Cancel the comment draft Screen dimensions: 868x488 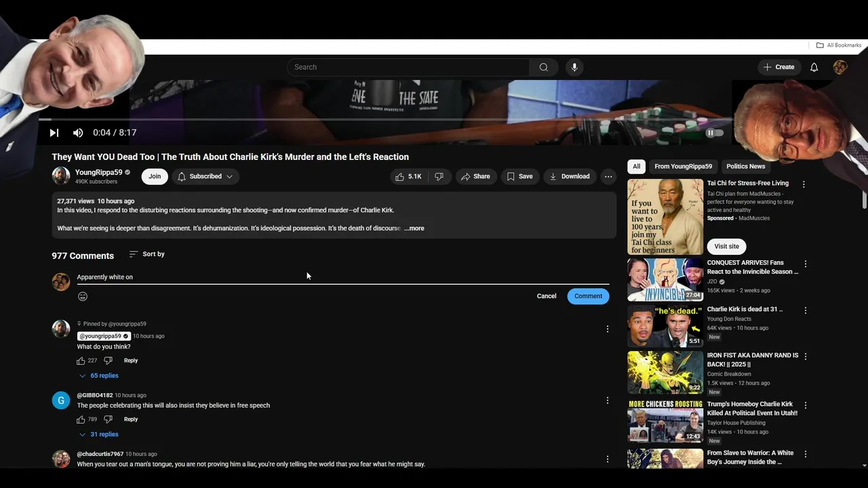click(x=547, y=296)
